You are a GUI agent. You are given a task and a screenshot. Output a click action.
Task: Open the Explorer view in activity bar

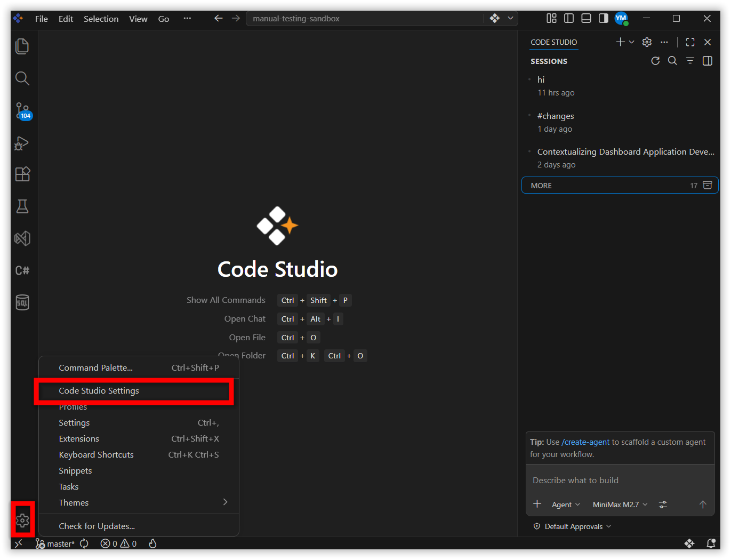(x=22, y=46)
